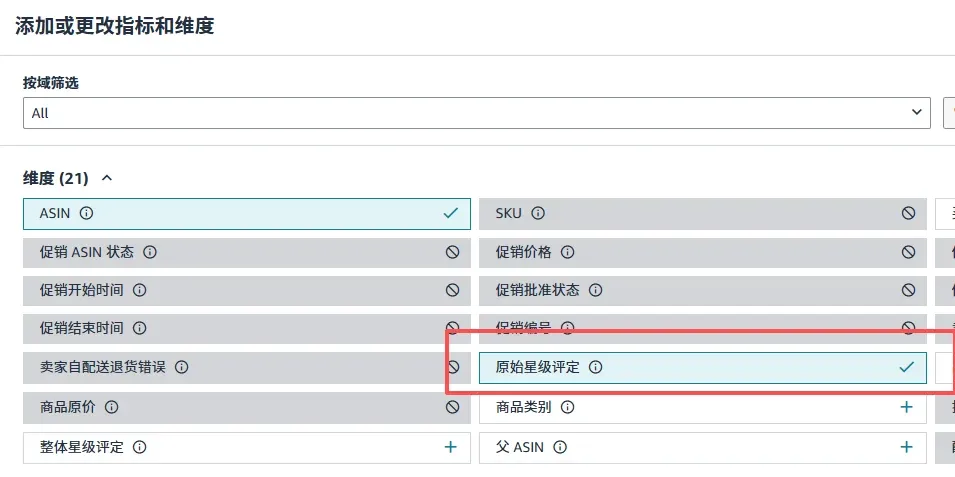Click the info icon next to ASIN

86,213
